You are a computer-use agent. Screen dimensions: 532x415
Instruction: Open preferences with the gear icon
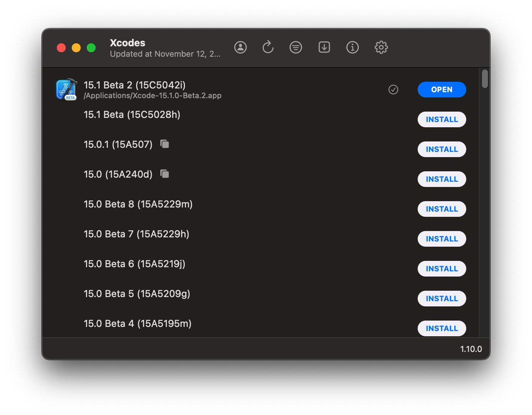(381, 47)
